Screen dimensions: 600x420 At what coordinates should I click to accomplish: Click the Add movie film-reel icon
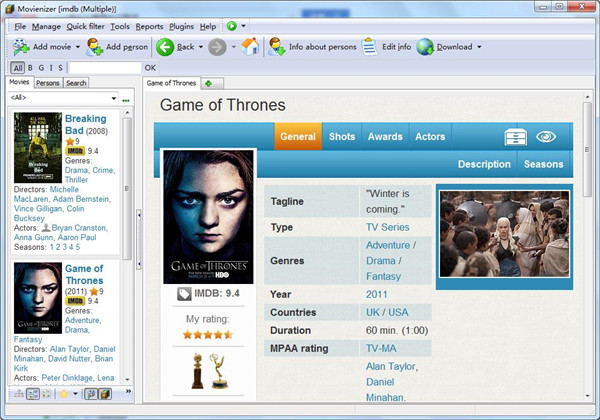pyautogui.click(x=20, y=47)
